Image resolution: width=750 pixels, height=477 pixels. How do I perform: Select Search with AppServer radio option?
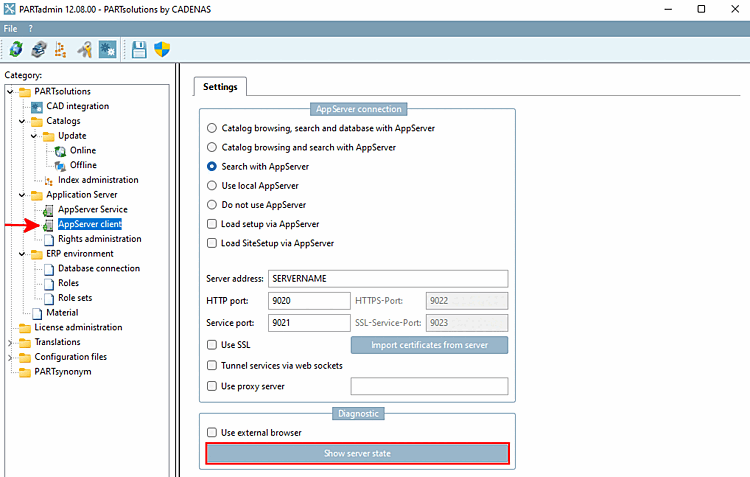(211, 166)
